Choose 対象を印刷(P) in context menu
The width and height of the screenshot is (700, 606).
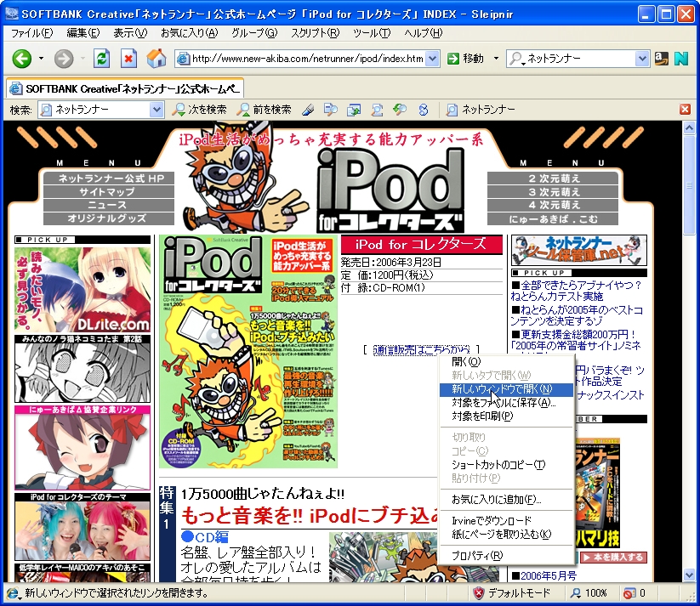(x=506, y=416)
